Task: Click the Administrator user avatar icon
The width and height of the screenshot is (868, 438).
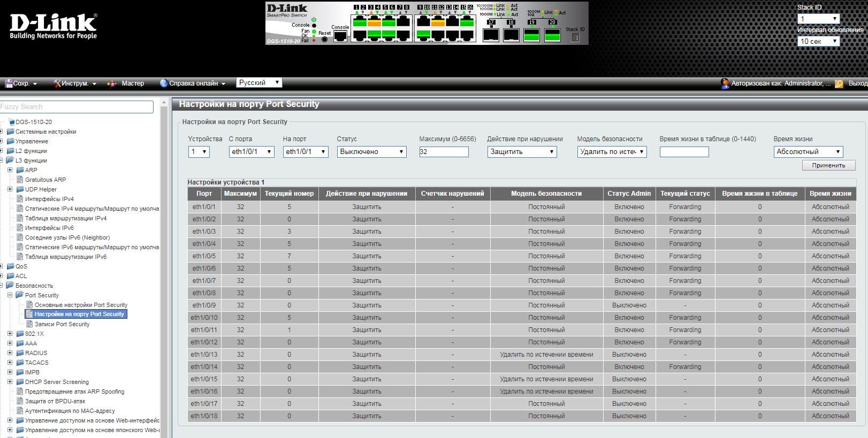Action: [725, 83]
